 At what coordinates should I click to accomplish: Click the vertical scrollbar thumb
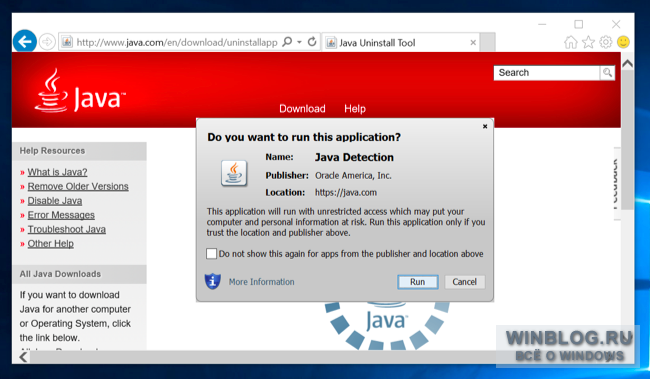(x=627, y=140)
